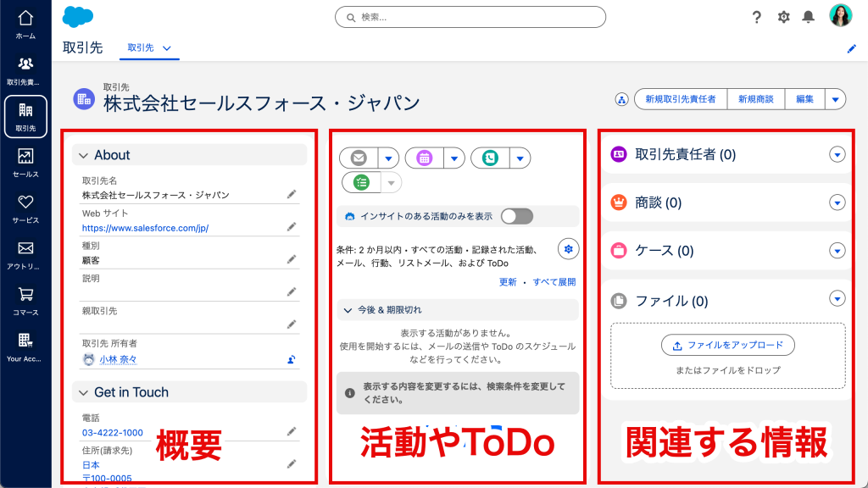Open 取引先責任者 (0) related list menu
Screen dimensions: 868x488
click(837, 154)
